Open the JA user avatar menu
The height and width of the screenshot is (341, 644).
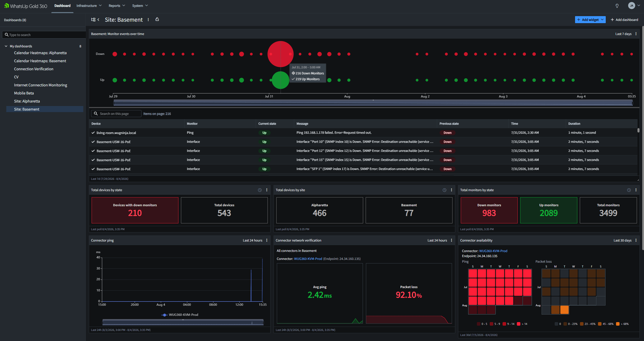click(631, 6)
